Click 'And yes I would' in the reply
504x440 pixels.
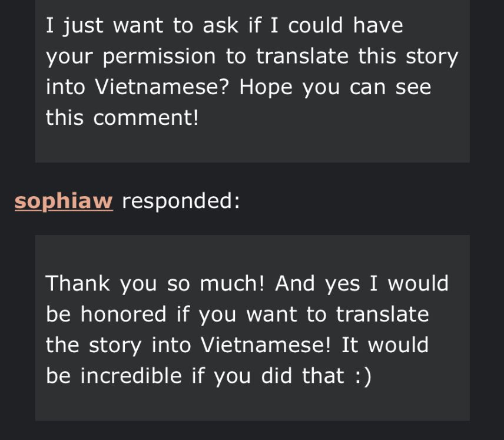click(362, 283)
